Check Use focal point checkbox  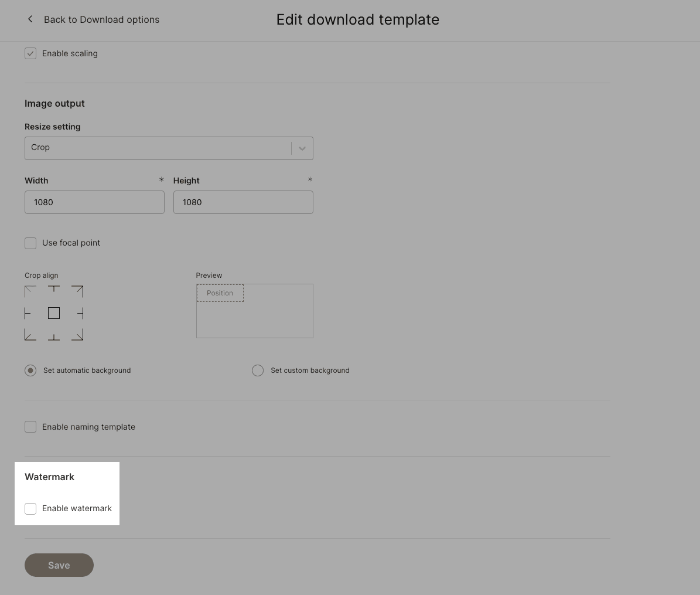(x=30, y=243)
